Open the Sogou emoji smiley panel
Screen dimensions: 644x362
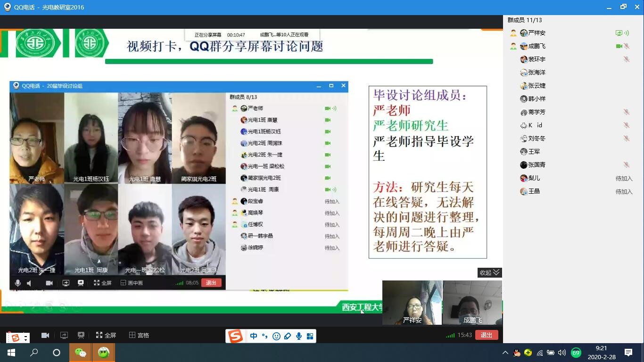point(276,336)
